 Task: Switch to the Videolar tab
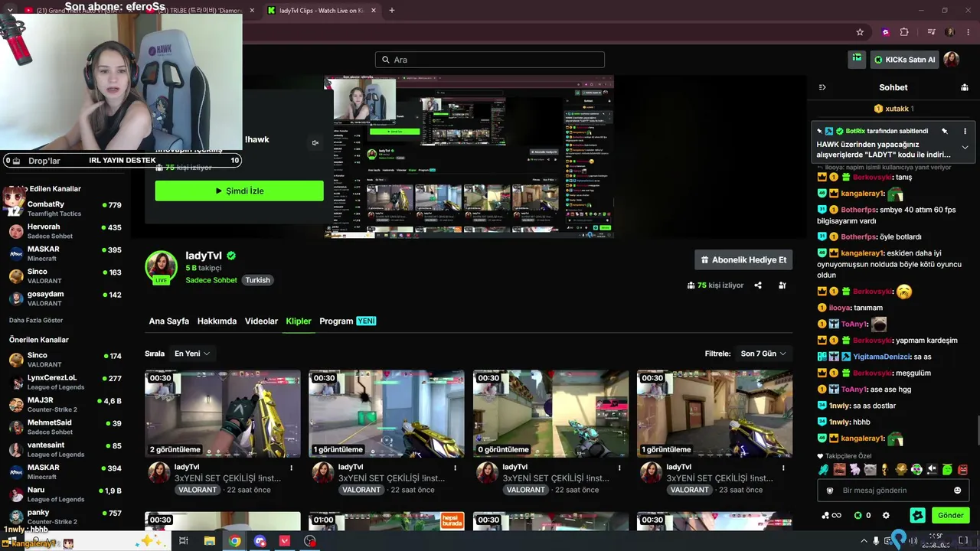[261, 321]
